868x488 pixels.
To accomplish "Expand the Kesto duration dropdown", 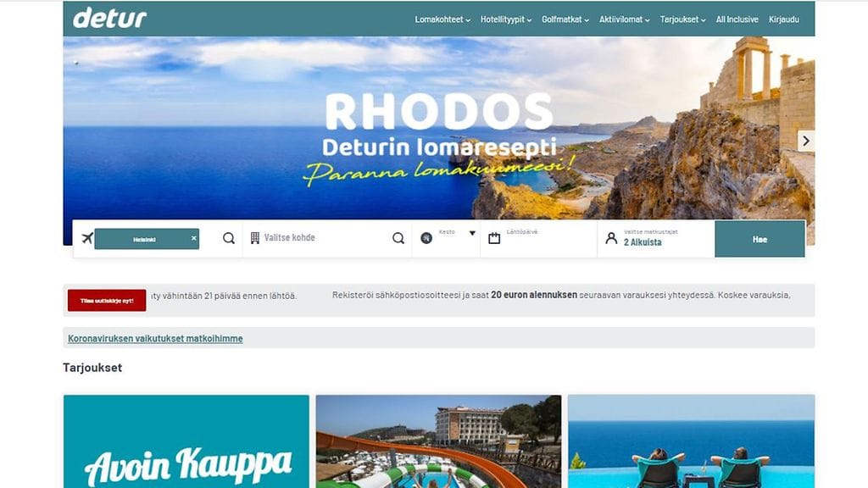I will pyautogui.click(x=472, y=234).
